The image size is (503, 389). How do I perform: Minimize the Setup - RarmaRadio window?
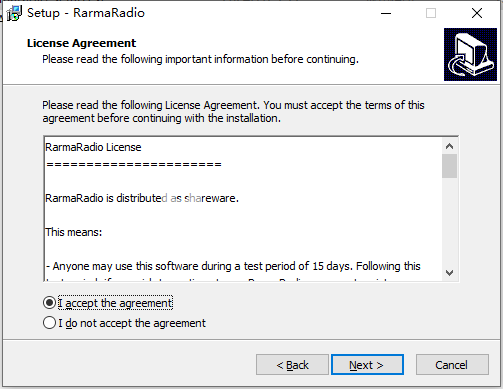386,13
